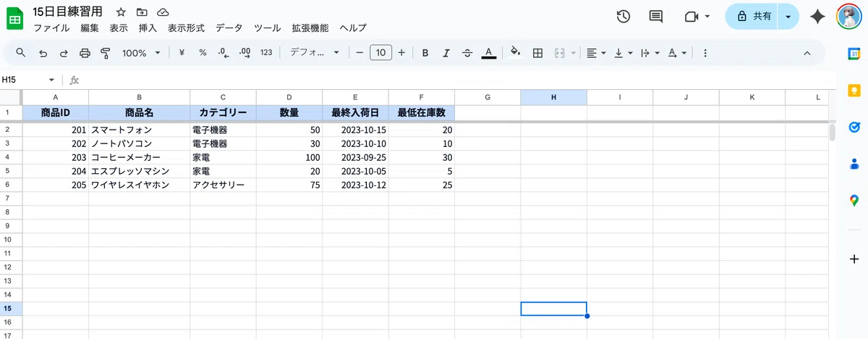Open Google Maps side panel
The height and width of the screenshot is (339, 868).
pyautogui.click(x=854, y=201)
